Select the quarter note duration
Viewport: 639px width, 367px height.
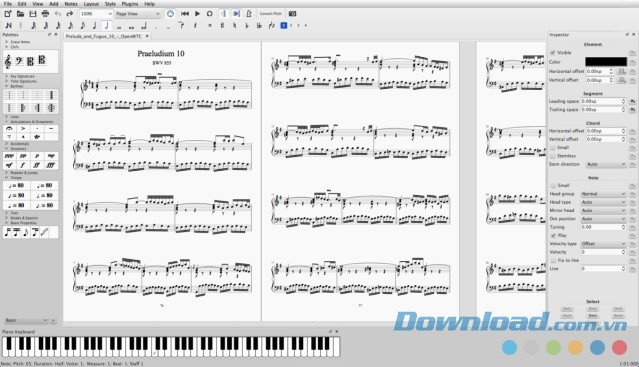pos(95,26)
